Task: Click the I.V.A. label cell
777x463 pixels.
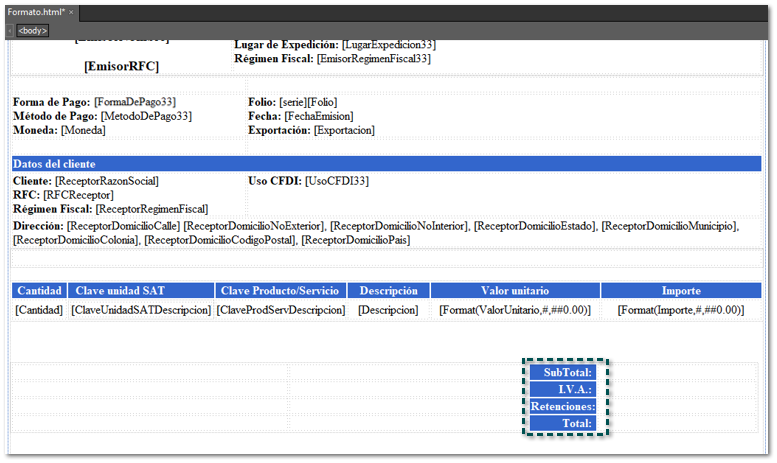Action: point(562,389)
